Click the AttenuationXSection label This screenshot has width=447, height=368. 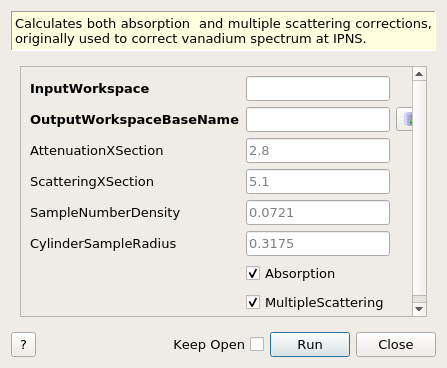[x=97, y=151]
